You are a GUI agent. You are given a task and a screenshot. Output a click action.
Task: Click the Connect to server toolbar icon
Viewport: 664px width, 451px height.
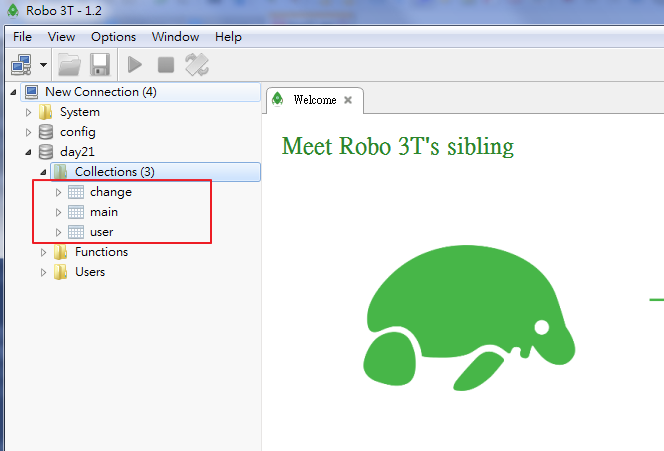(21, 65)
